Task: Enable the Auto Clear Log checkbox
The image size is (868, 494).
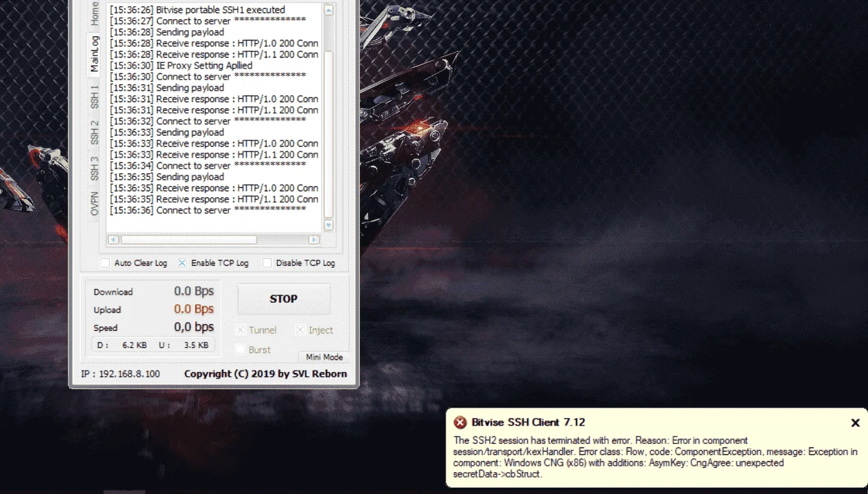Action: pos(105,263)
